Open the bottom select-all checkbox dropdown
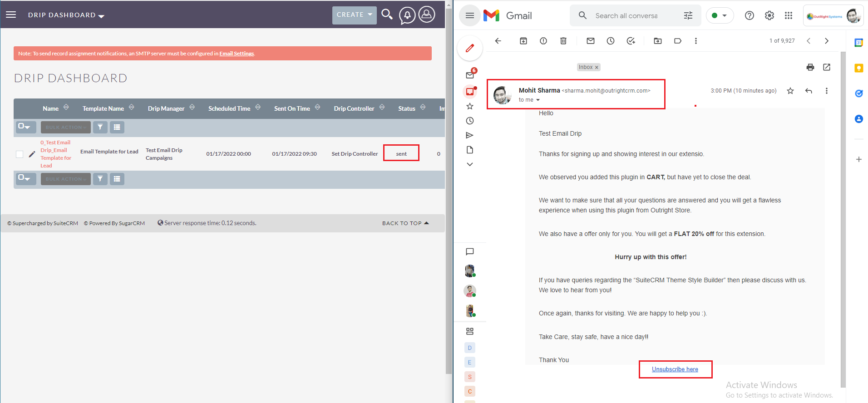The height and width of the screenshot is (403, 868). [26, 179]
